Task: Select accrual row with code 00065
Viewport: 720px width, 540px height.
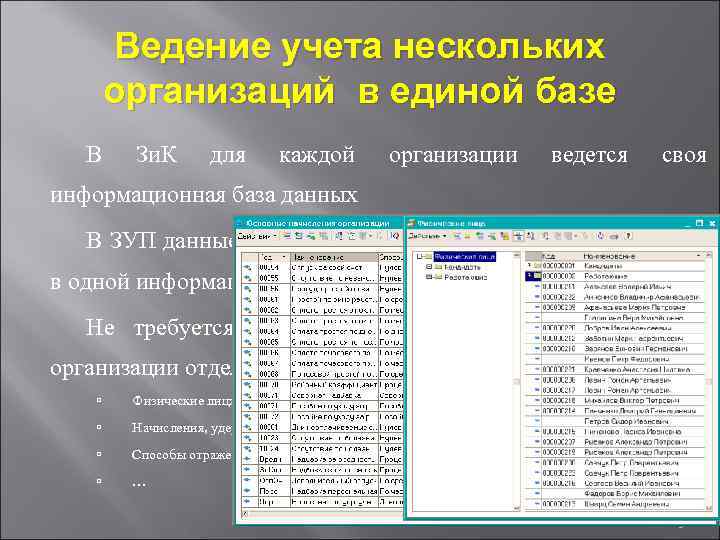Action: click(322, 342)
